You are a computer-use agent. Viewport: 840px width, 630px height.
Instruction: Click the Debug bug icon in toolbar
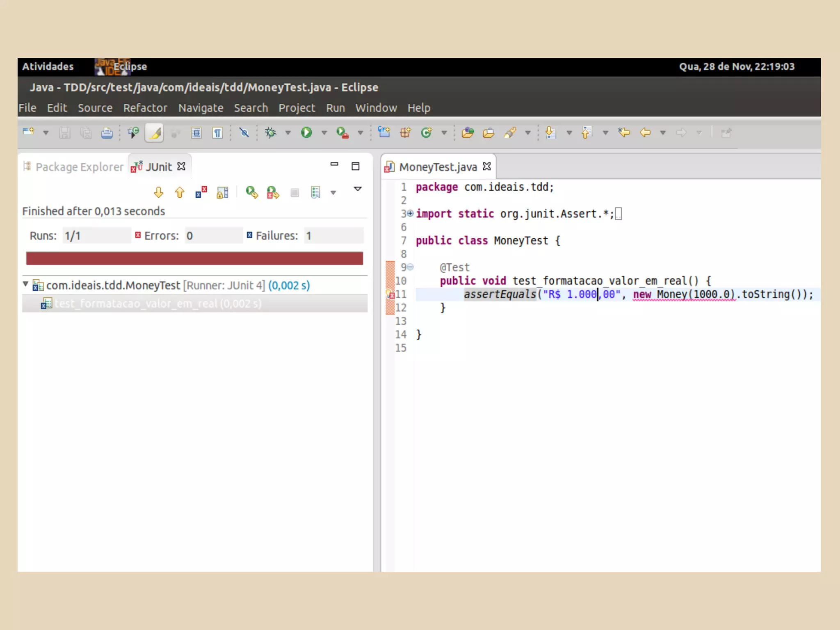point(271,132)
